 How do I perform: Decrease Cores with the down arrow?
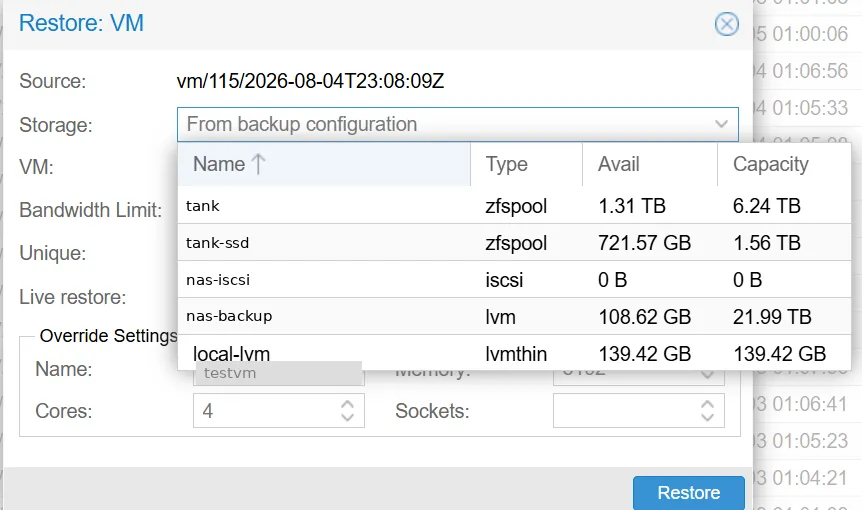(x=347, y=418)
